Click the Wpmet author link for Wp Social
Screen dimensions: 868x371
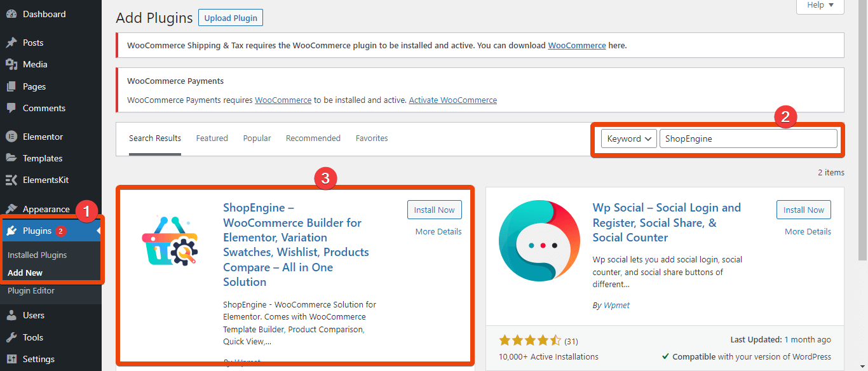click(616, 306)
